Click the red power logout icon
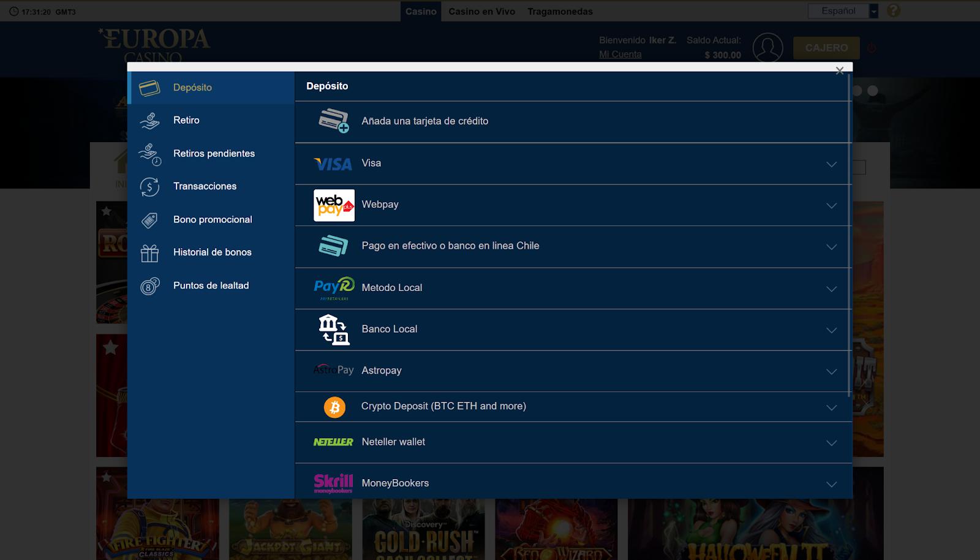This screenshot has height=560, width=980. tap(872, 48)
